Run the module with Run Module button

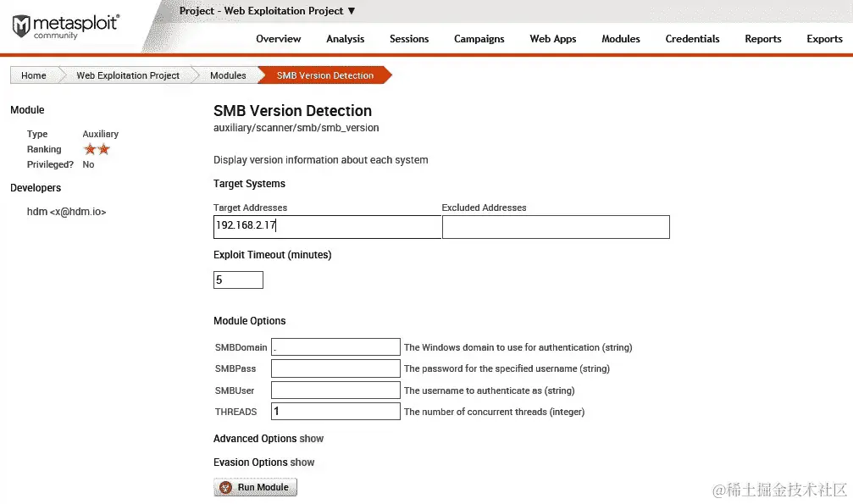255,487
